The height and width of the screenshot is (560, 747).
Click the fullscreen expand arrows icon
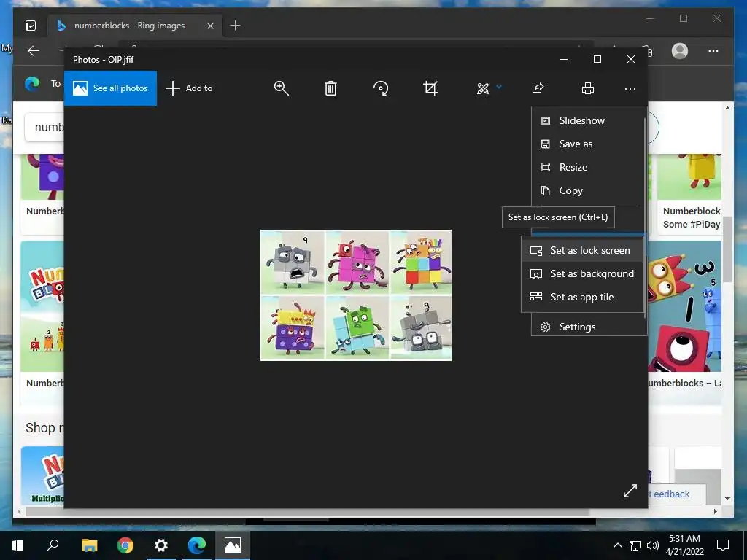630,491
